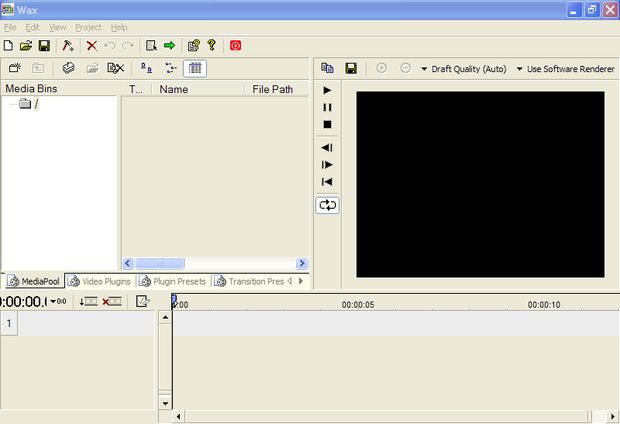Toggle loop playback button
This screenshot has width=620, height=424.
[327, 205]
